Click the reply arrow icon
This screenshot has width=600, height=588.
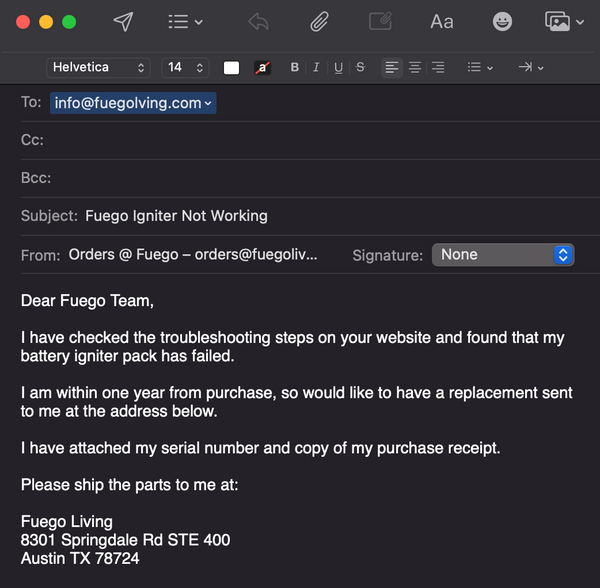click(258, 22)
